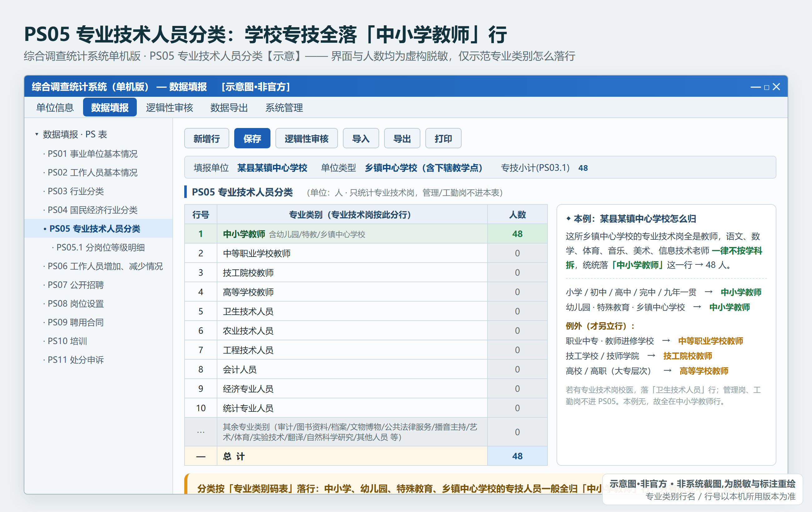The width and height of the screenshot is (812, 512).
Task: Click the 人数 cell for 卫生技术人员
Action: [517, 312]
